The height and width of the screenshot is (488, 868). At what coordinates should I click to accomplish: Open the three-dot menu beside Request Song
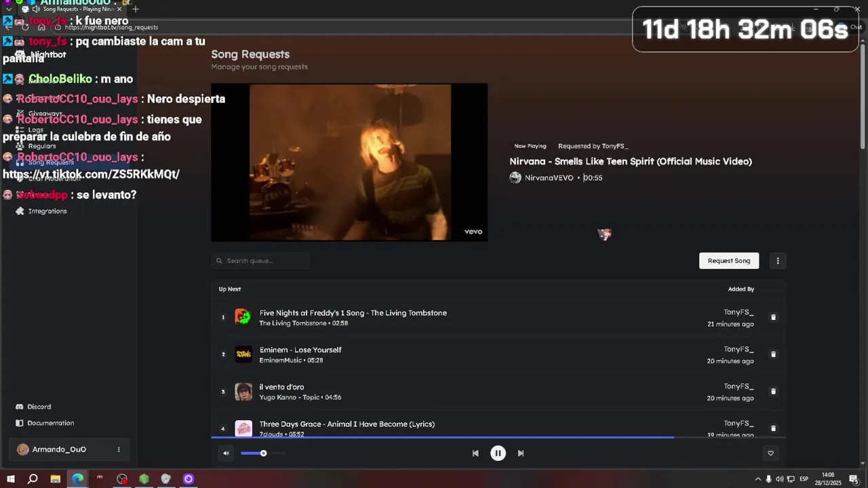[x=778, y=261]
